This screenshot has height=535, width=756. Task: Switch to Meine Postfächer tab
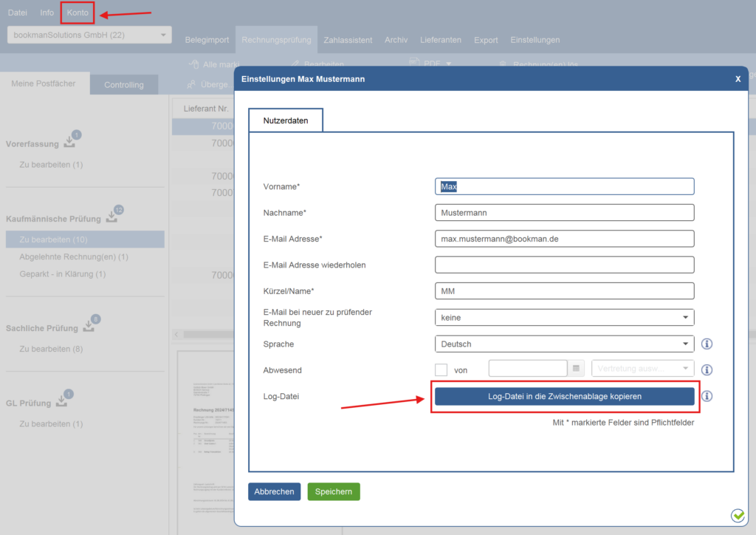tap(44, 84)
